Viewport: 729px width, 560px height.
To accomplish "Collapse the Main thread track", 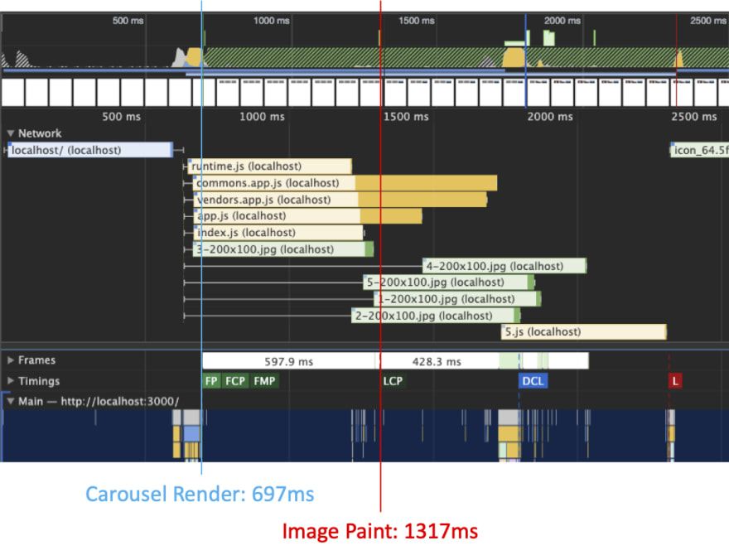I will (11, 401).
